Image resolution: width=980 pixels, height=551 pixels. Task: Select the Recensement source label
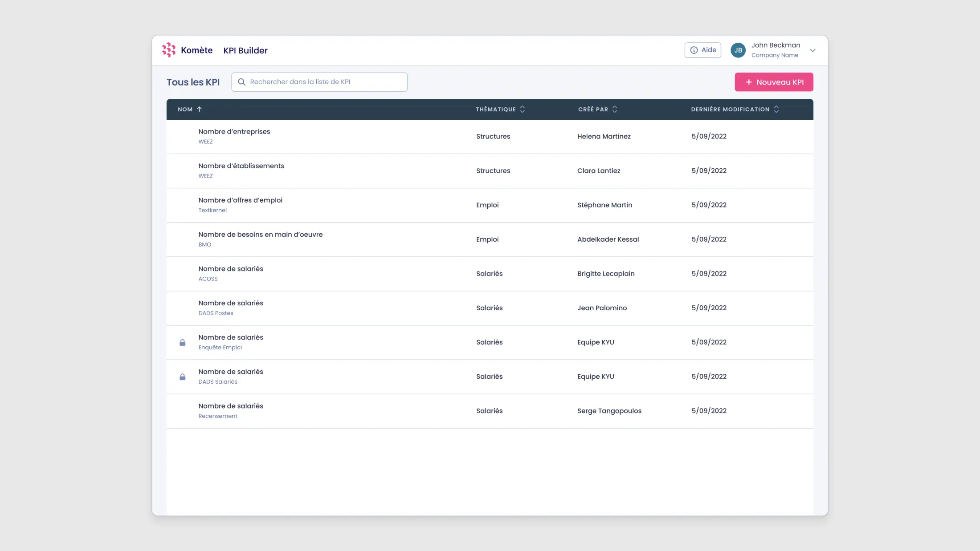click(218, 416)
